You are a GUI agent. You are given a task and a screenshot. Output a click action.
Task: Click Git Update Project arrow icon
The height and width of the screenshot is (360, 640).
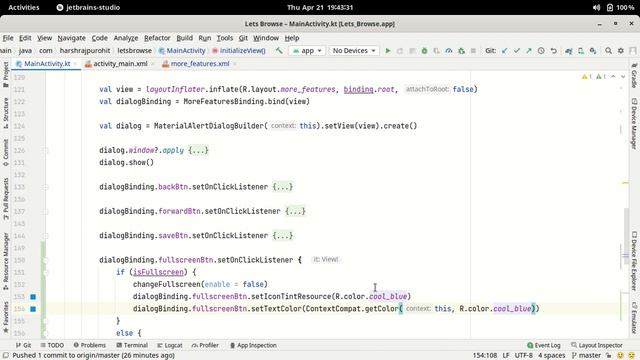click(504, 51)
